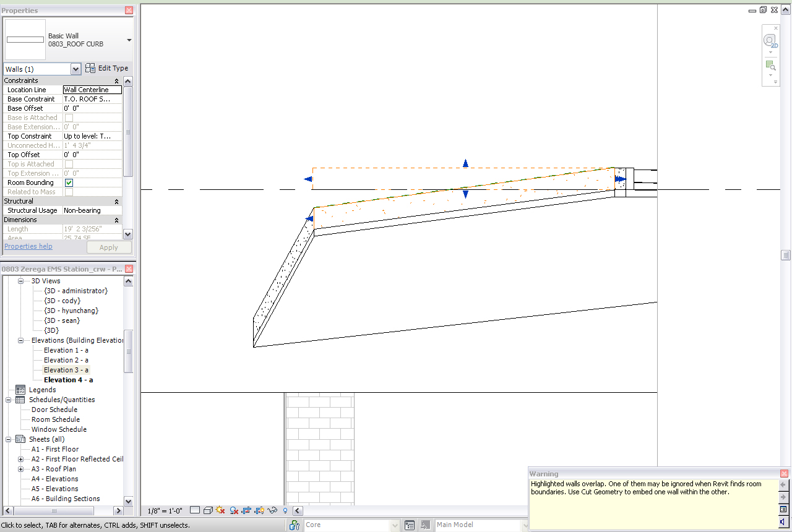The width and height of the screenshot is (792, 532).
Task: Click the Base Offset value field
Action: [x=92, y=108]
